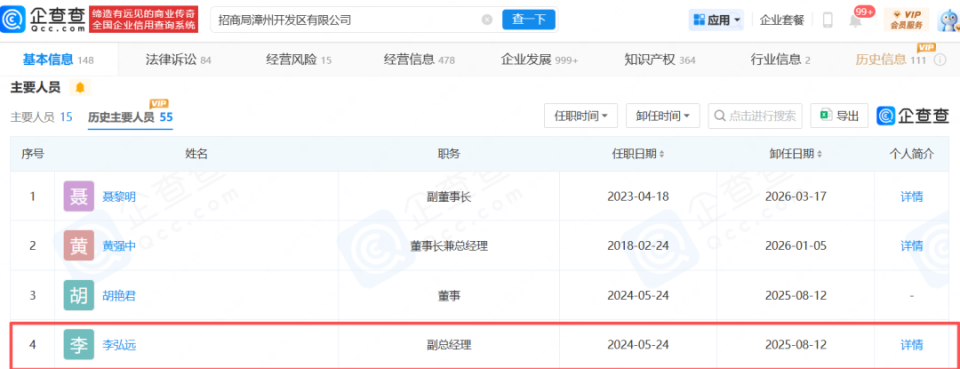The height and width of the screenshot is (369, 960).
Task: Switch to 知识产权 tab
Action: pyautogui.click(x=660, y=60)
